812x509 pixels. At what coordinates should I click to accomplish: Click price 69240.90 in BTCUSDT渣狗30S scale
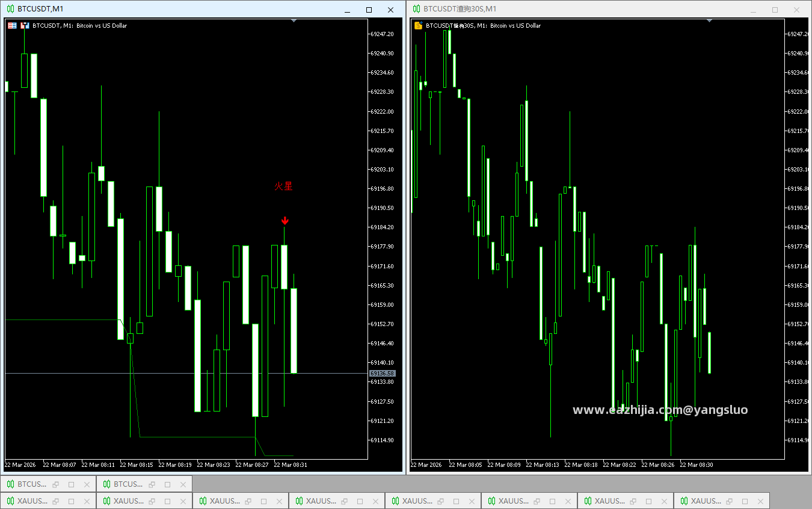click(799, 54)
